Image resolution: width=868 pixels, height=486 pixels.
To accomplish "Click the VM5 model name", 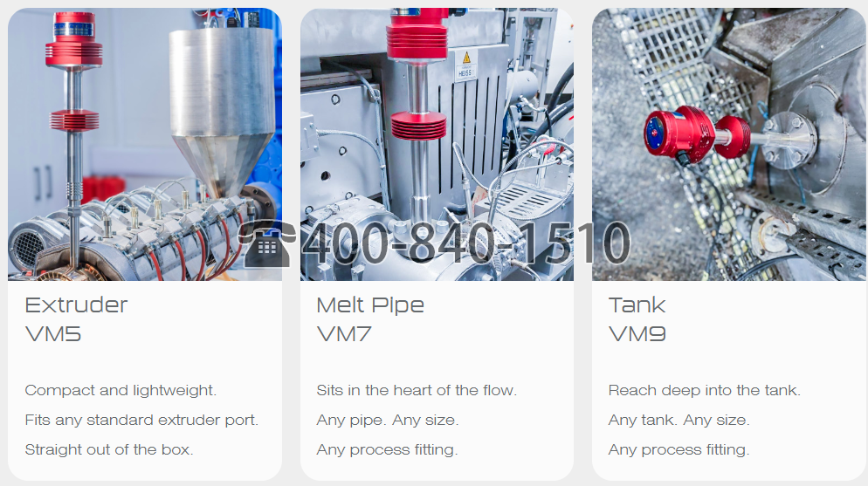I will (x=53, y=334).
